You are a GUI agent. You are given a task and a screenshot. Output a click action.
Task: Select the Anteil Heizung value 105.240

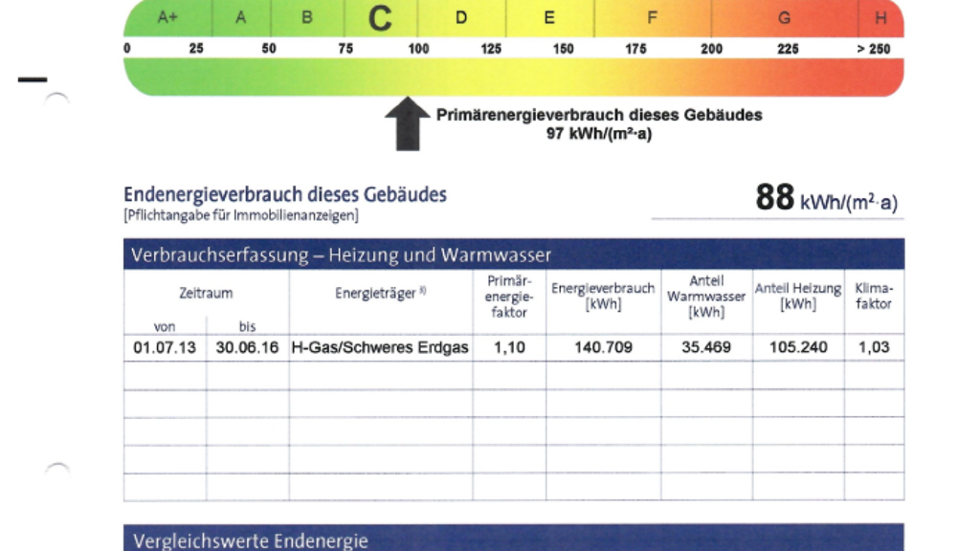798,347
